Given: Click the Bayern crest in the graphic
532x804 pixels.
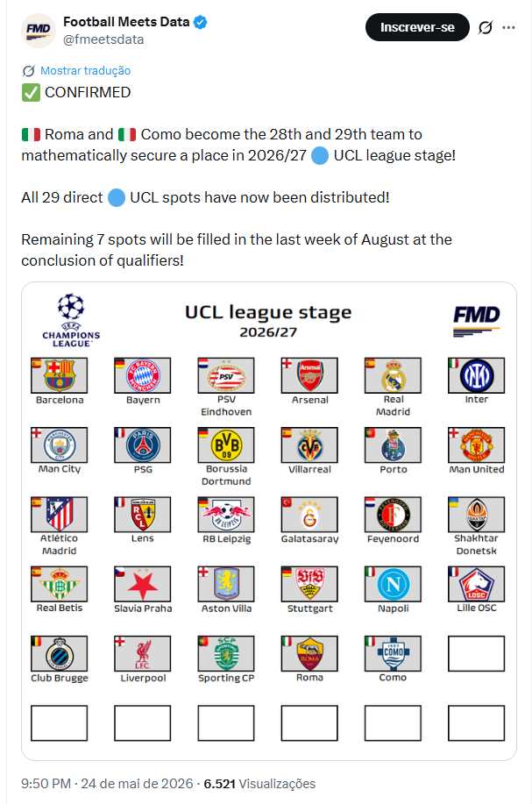Looking at the screenshot, I should [143, 375].
